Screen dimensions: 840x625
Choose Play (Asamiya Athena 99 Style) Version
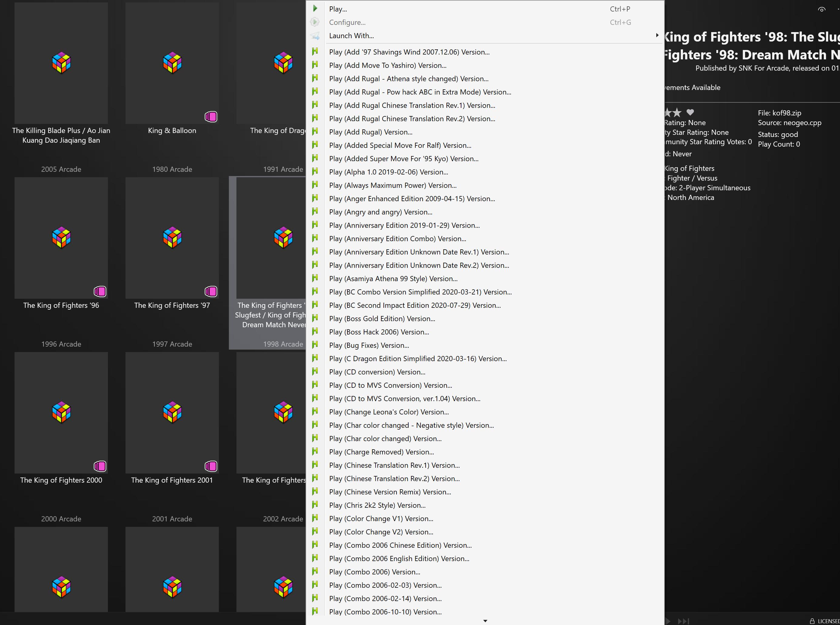[485, 278]
